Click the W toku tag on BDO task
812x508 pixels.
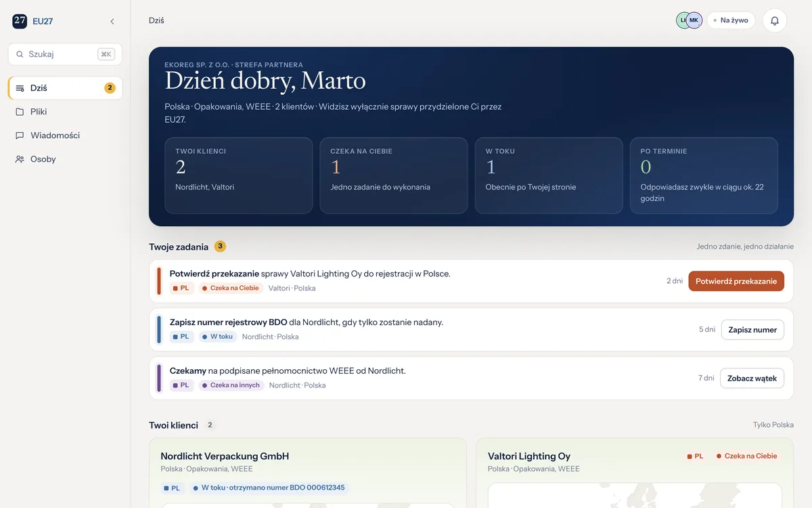(x=218, y=337)
